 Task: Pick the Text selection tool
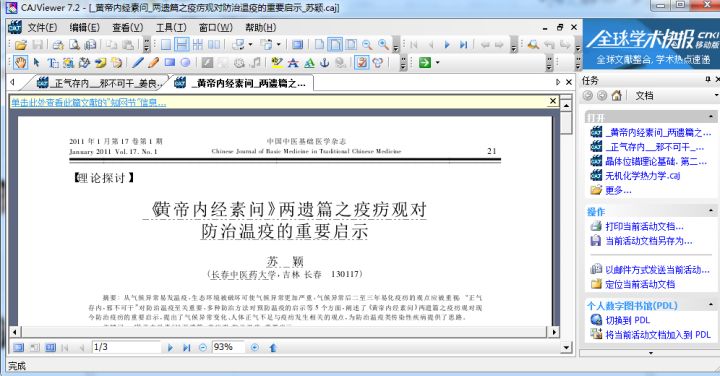[x=53, y=62]
